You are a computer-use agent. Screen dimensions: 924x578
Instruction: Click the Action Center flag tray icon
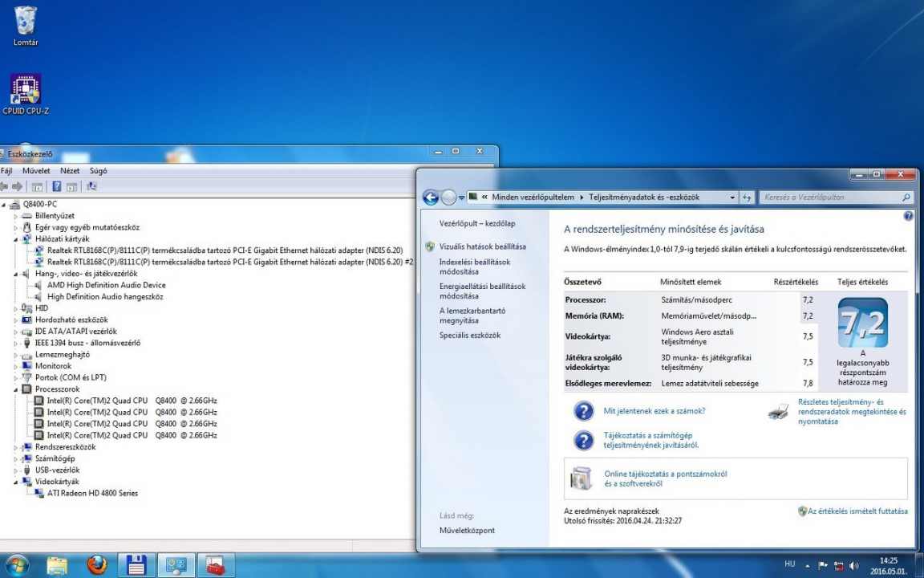[x=823, y=565]
